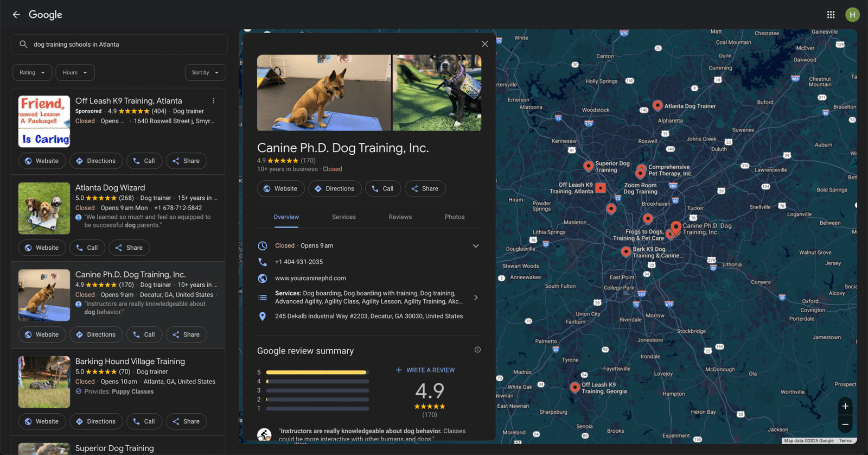Switch to the Overview tab
Screen dimensions: 868x455
coord(286,217)
